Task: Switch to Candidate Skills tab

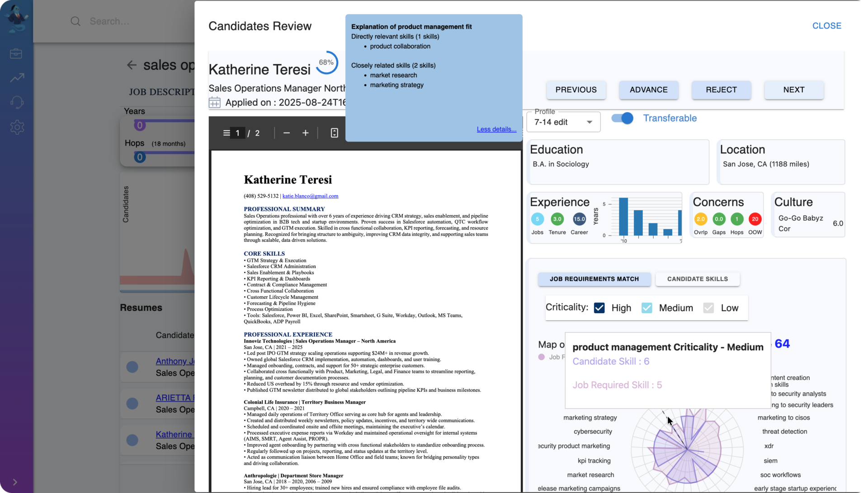Action: point(698,279)
